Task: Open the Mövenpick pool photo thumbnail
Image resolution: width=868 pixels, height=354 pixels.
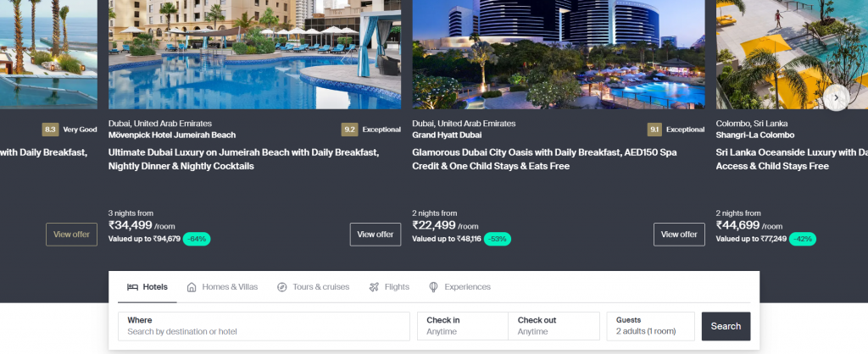Action: (254, 54)
